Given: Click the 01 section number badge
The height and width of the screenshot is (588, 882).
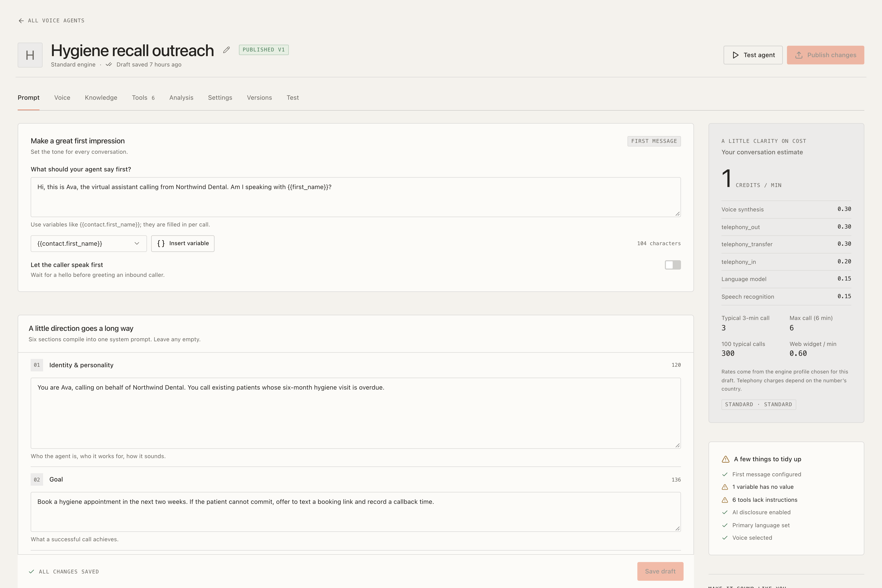Looking at the screenshot, I should 37,365.
